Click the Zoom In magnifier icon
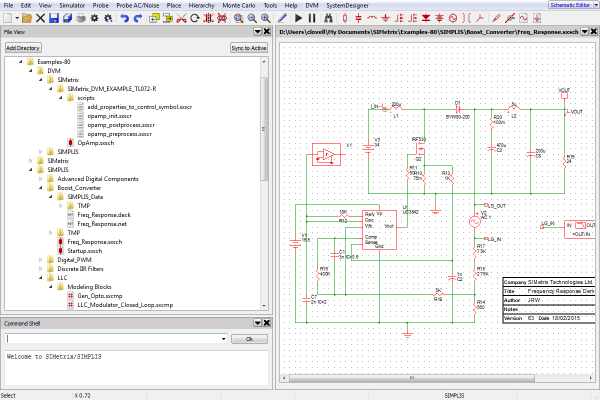Viewport: 600px width, 400px height. pyautogui.click(x=266, y=18)
